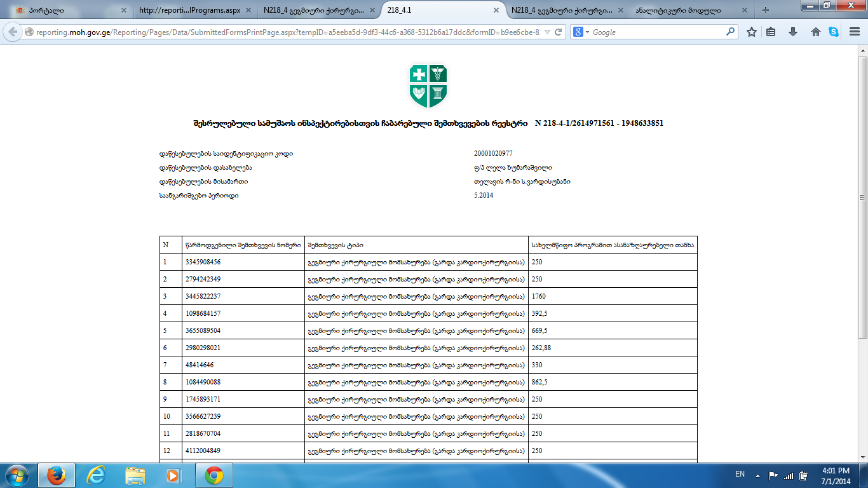Click the vertical scrollbar down arrow

tap(862, 457)
